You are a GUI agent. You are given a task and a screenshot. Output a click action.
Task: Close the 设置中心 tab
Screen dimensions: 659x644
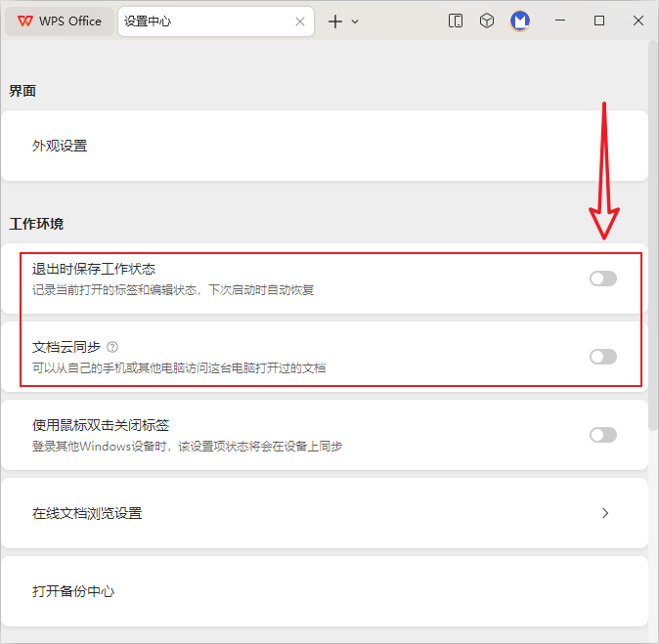click(x=298, y=21)
